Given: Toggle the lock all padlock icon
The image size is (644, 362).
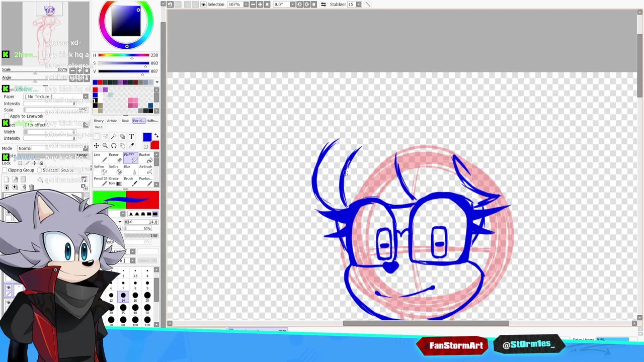Looking at the screenshot, I should (x=41, y=163).
